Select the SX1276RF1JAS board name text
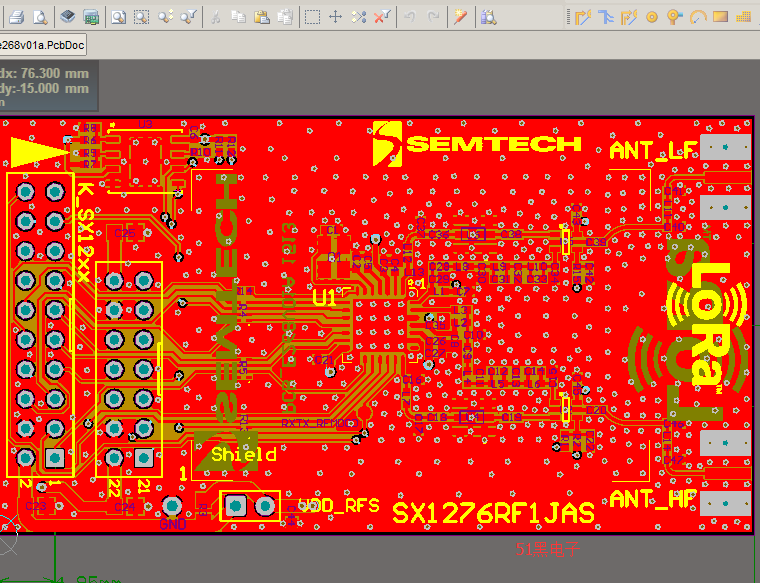 click(493, 513)
